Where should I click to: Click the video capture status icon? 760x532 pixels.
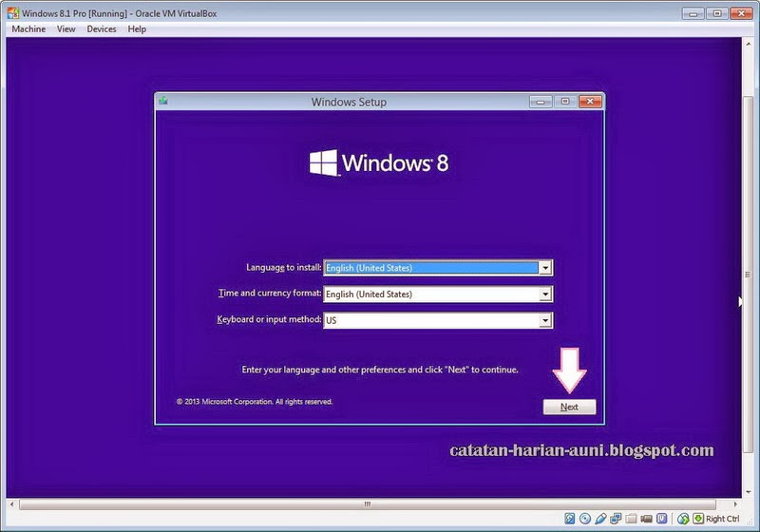tap(646, 519)
